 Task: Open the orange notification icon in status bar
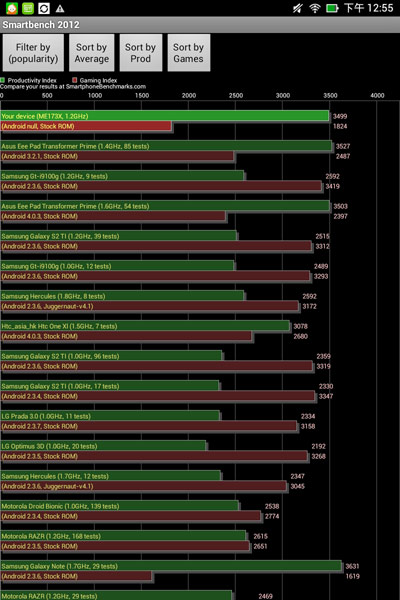(11, 8)
